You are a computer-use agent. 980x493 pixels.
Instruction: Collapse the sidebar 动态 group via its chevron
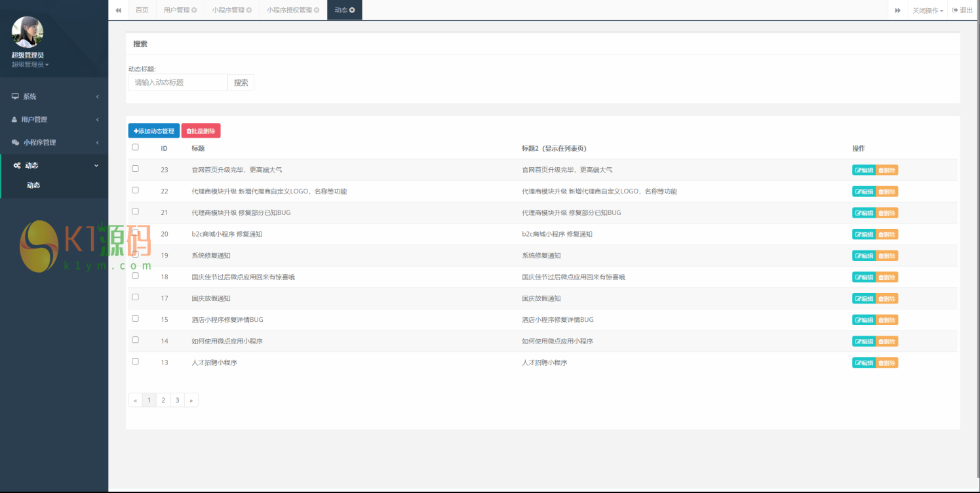click(x=97, y=166)
